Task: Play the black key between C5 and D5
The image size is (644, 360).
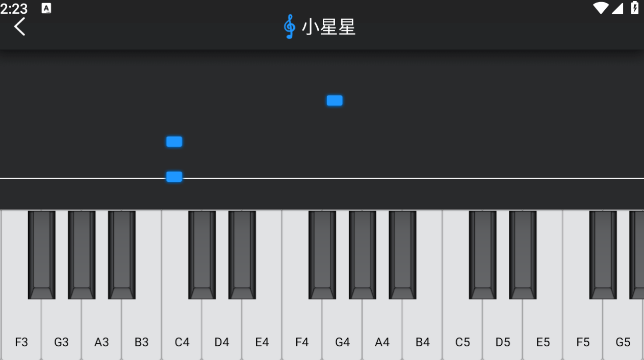Action: [482, 255]
